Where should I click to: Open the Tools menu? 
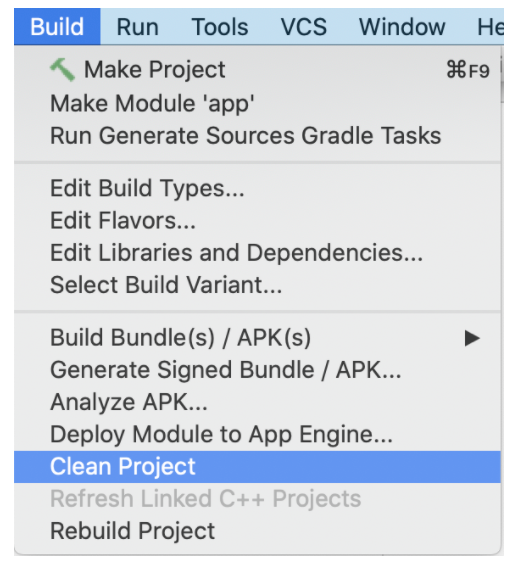pyautogui.click(x=220, y=27)
